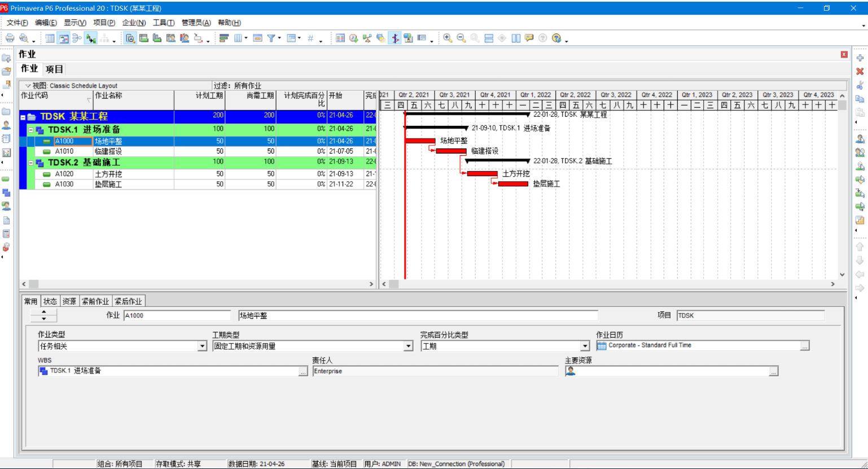Screen dimensions: 868x469
Task: Open the 项目 menu
Action: [104, 23]
